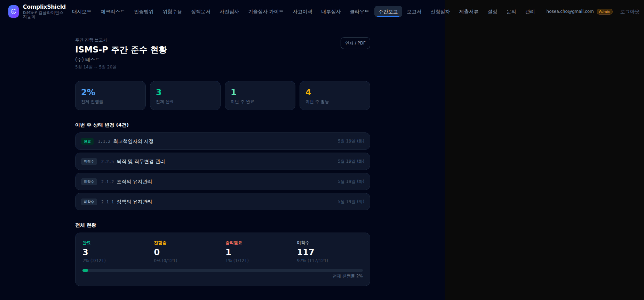Click the 전체 진행률 progress bar
Screen dimensions: 644x300
223,270
